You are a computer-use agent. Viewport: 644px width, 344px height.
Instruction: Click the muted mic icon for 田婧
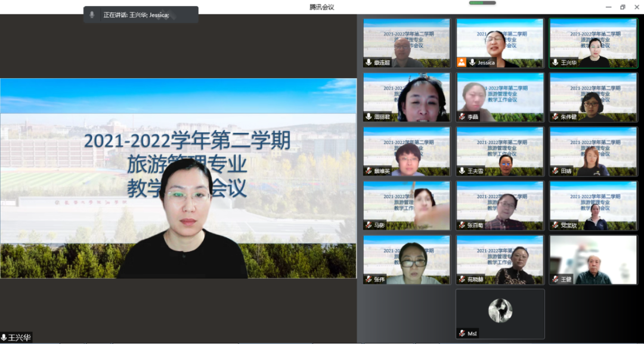[x=555, y=171]
